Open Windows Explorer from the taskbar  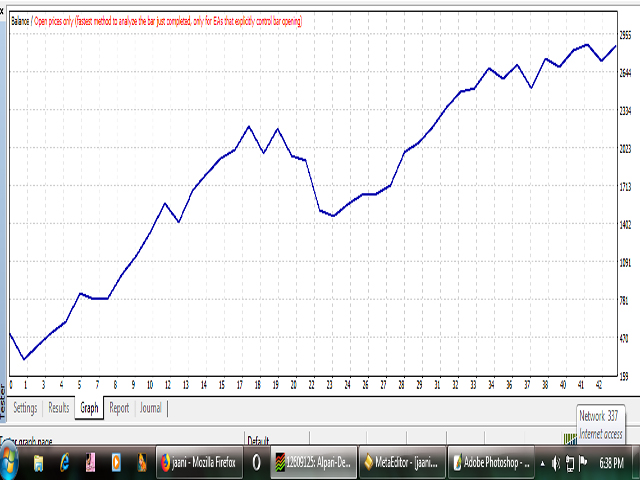(38, 463)
